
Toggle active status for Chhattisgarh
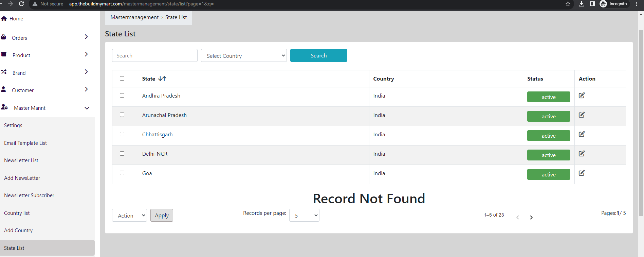[x=549, y=136]
